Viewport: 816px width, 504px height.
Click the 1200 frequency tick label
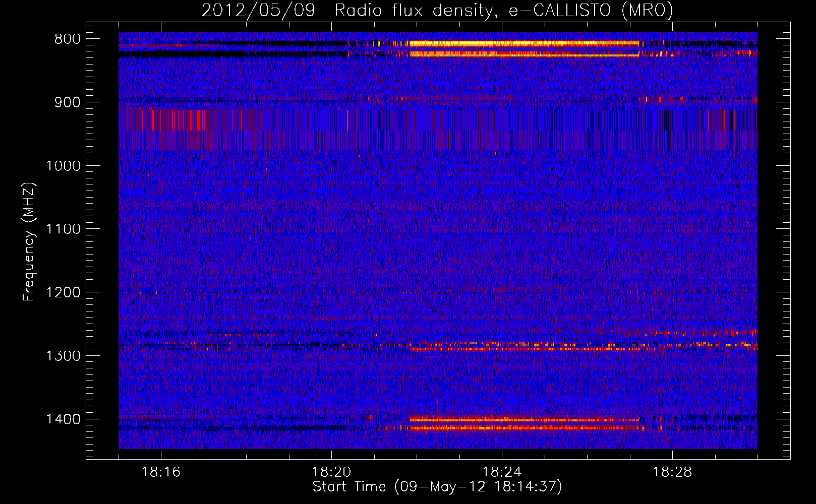click(63, 293)
